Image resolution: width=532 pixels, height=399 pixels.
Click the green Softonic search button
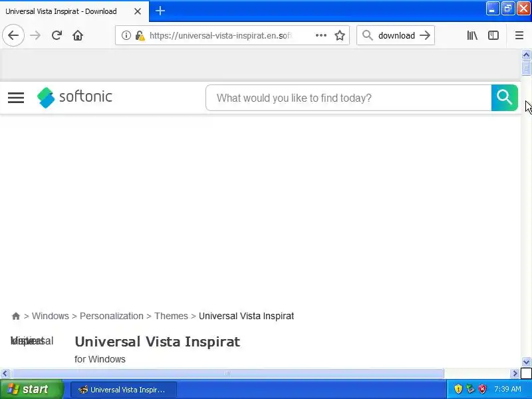pos(505,98)
